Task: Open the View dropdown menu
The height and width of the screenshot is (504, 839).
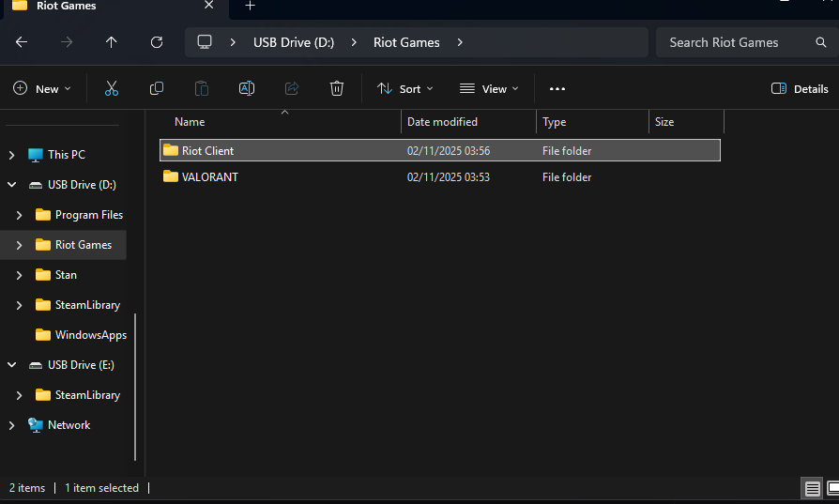Action: tap(489, 89)
